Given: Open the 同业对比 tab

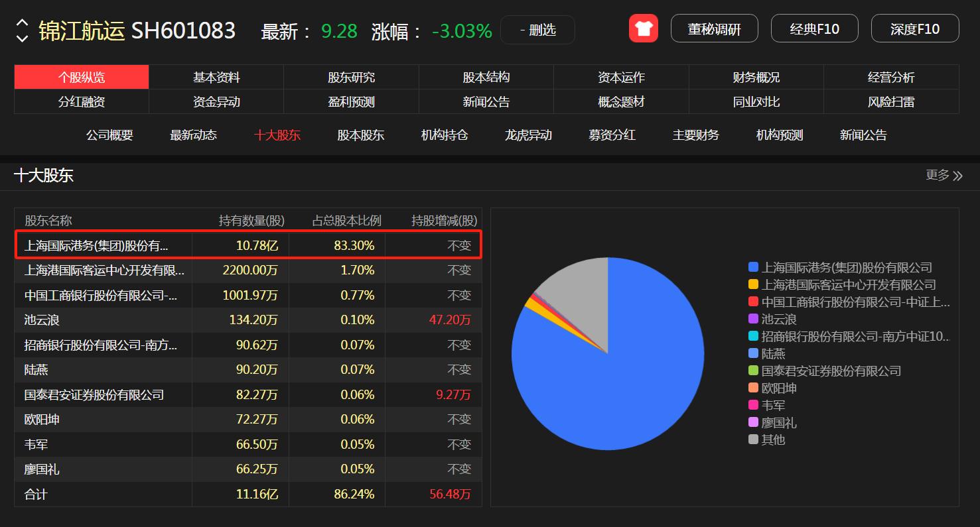Looking at the screenshot, I should click(756, 102).
